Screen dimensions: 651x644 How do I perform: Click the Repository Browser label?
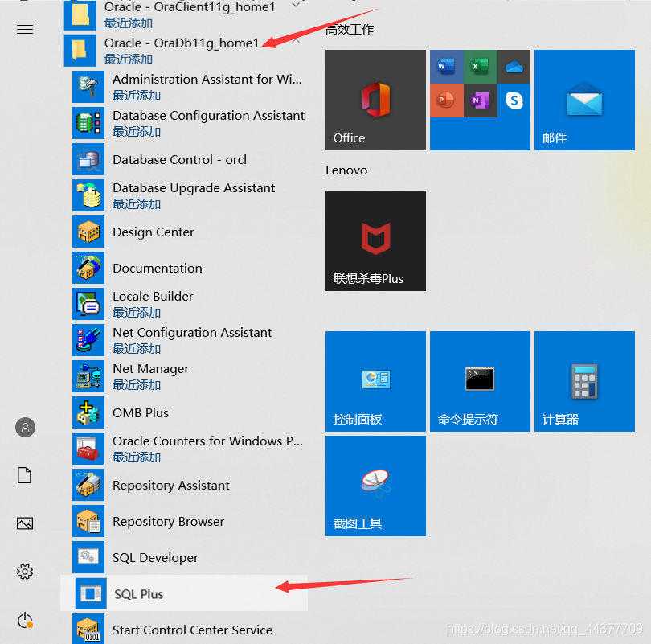(x=168, y=522)
